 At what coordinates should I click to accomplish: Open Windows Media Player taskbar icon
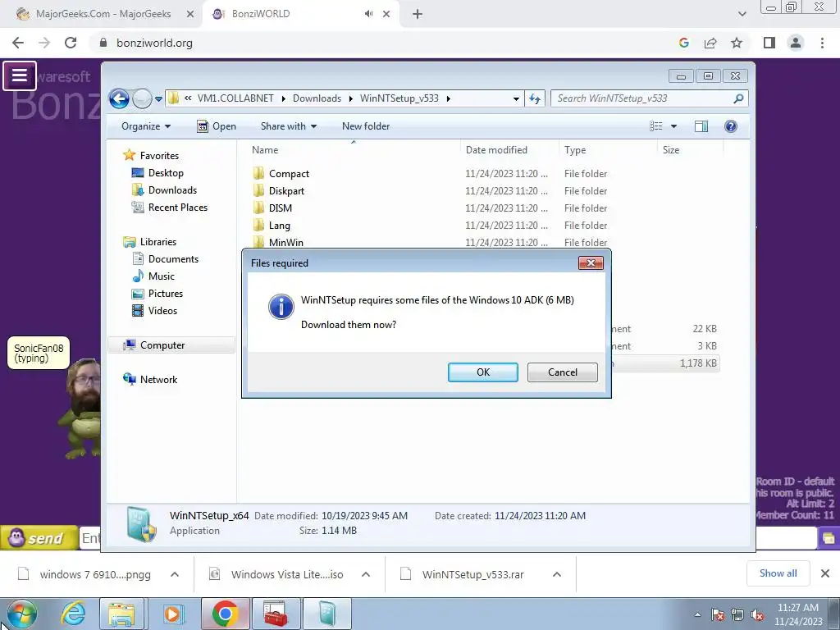pyautogui.click(x=172, y=614)
